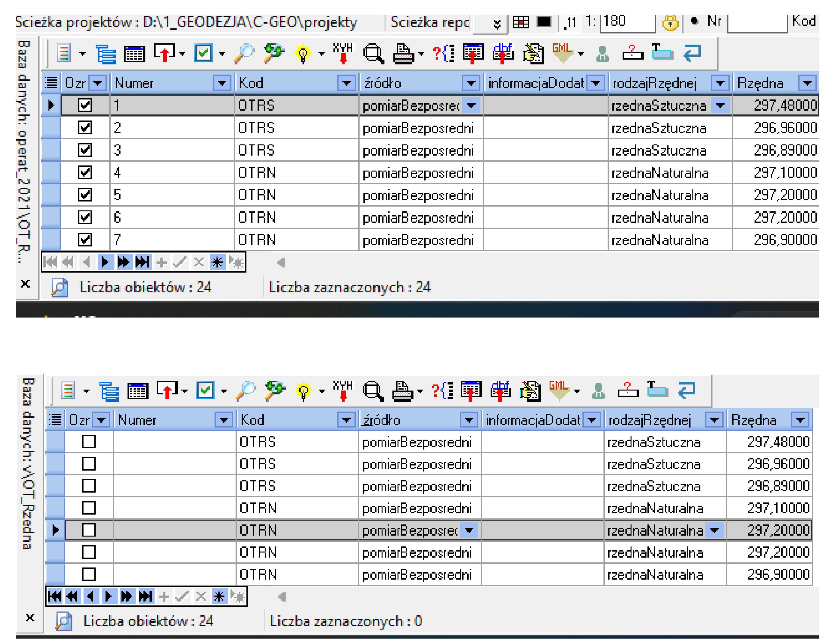Click the top table's horizontal scroll left arrow
Image resolution: width=840 pixels, height=644 pixels.
(281, 262)
